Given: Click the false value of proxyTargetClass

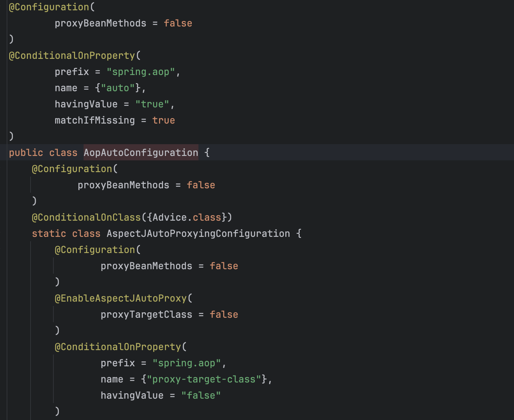Looking at the screenshot, I should [224, 314].
